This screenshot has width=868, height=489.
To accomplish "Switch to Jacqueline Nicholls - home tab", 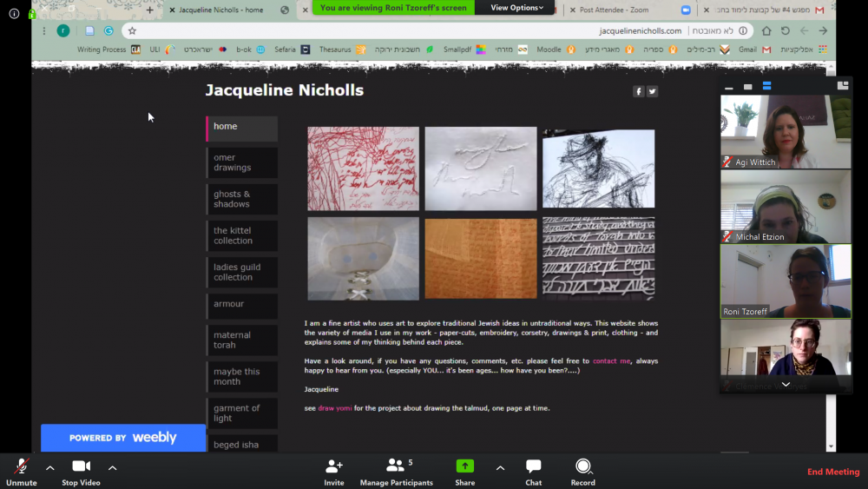I will click(x=220, y=10).
